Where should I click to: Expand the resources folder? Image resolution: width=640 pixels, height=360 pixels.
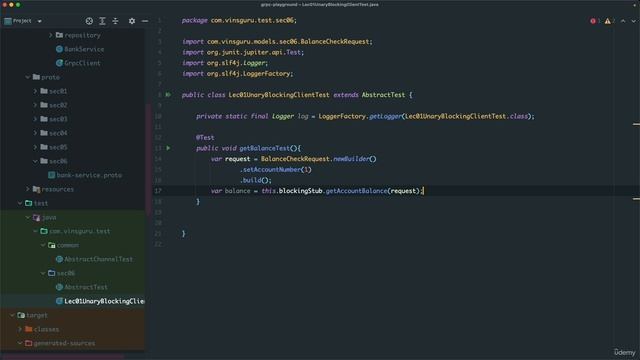pyautogui.click(x=27, y=189)
